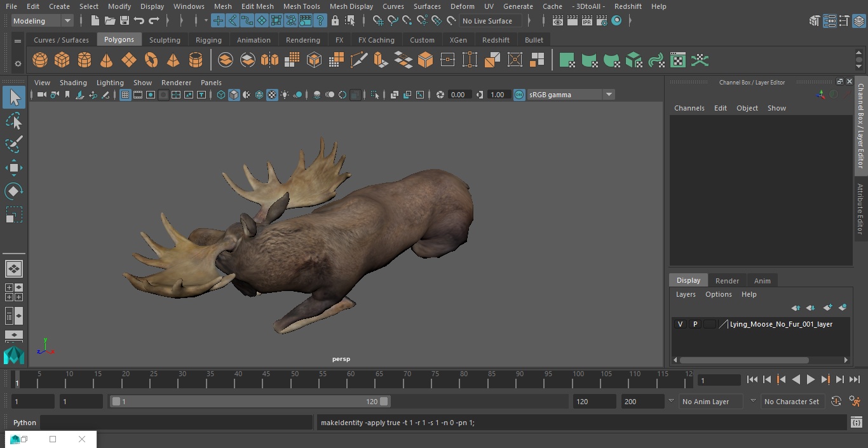This screenshot has height=448, width=868.
Task: Choose the Paint Selection tool
Action: coord(13,144)
